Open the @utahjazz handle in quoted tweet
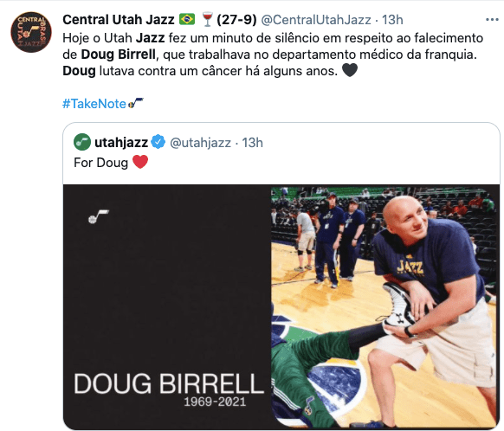Image resolution: width=504 pixels, height=431 pixels. tap(200, 143)
